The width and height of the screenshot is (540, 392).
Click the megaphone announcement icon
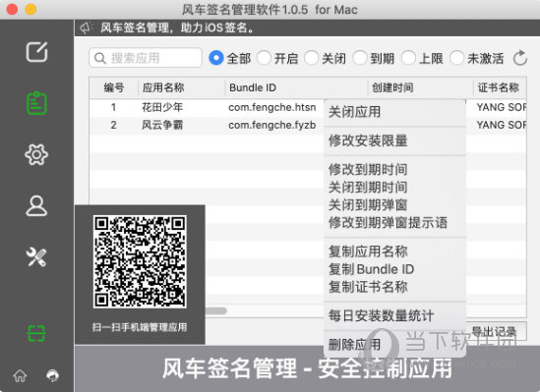tap(87, 28)
